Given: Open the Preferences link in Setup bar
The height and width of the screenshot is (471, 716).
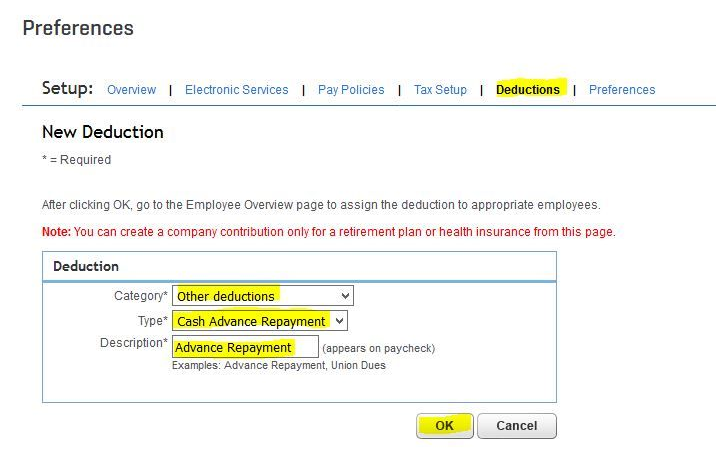Looking at the screenshot, I should pyautogui.click(x=622, y=90).
